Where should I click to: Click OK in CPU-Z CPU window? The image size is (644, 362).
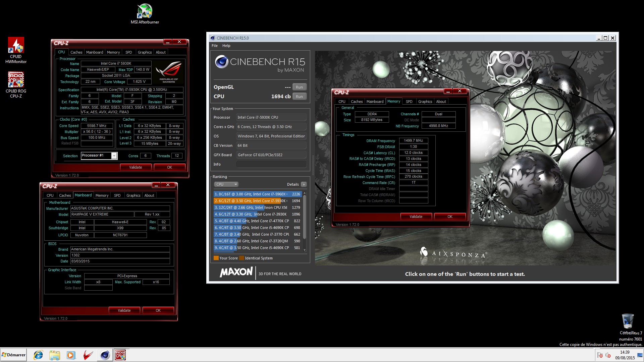(x=169, y=167)
